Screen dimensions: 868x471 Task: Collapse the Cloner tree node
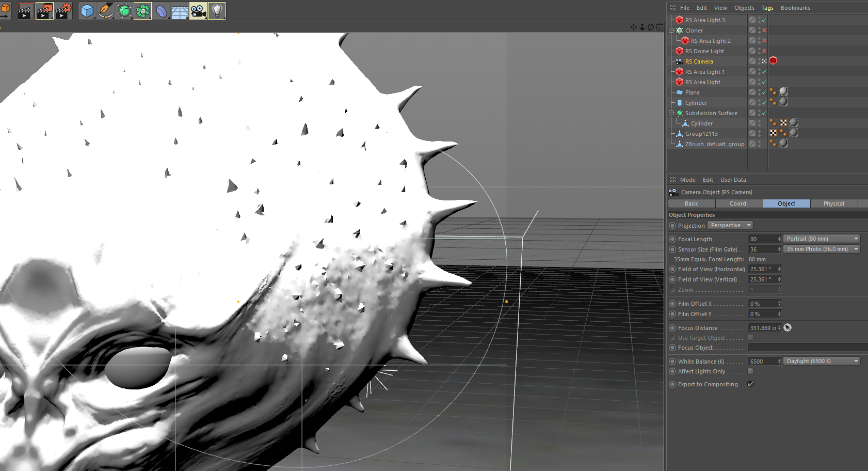pyautogui.click(x=671, y=30)
